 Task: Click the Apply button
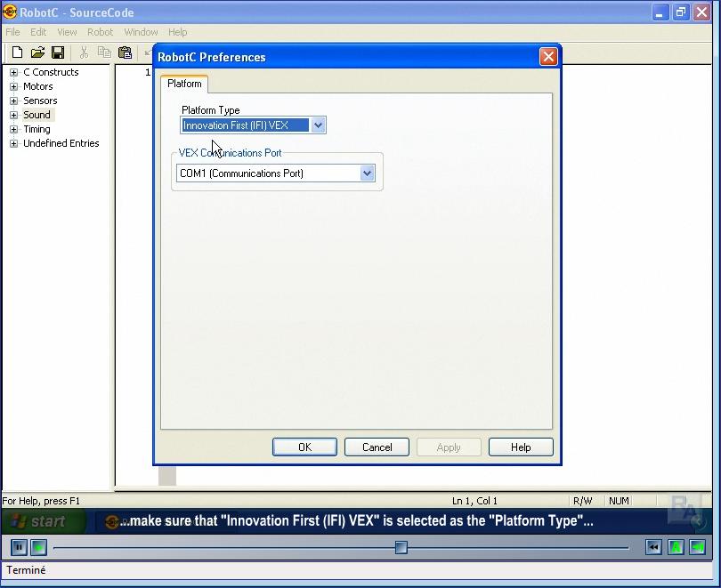click(449, 447)
